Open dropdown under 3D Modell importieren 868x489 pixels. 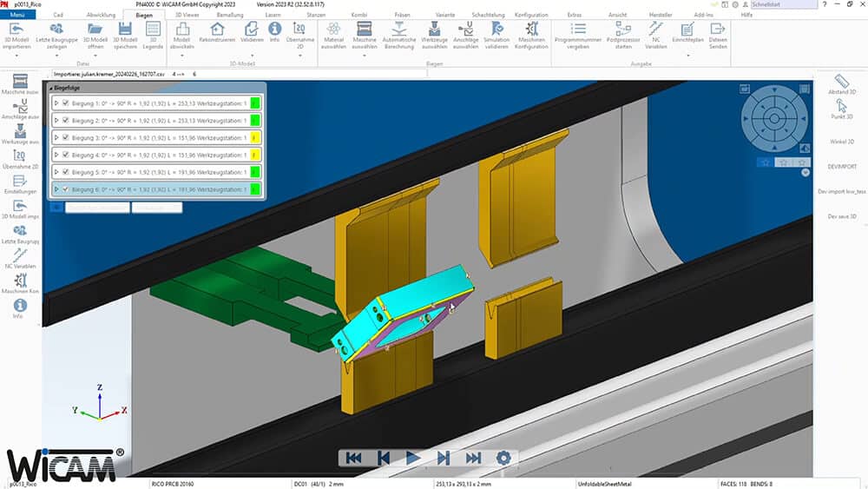[x=16, y=56]
